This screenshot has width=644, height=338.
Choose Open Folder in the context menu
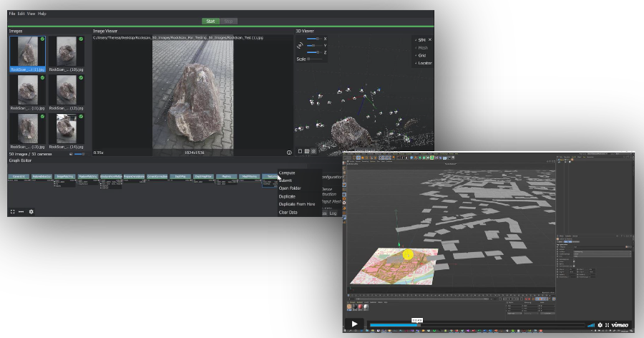tap(290, 188)
